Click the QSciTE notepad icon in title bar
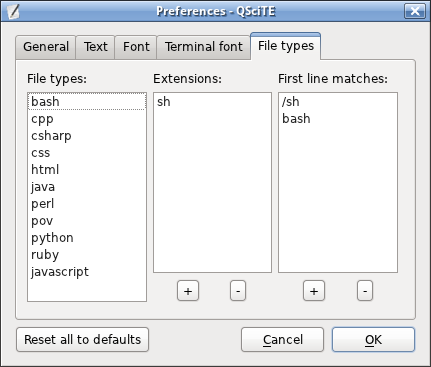The width and height of the screenshot is (431, 367). (13, 11)
